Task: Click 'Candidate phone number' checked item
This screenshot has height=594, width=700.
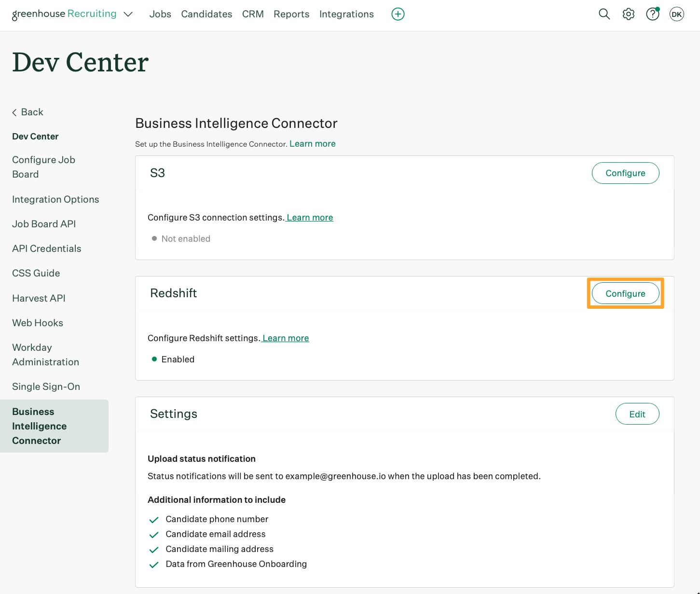Action: (x=217, y=519)
